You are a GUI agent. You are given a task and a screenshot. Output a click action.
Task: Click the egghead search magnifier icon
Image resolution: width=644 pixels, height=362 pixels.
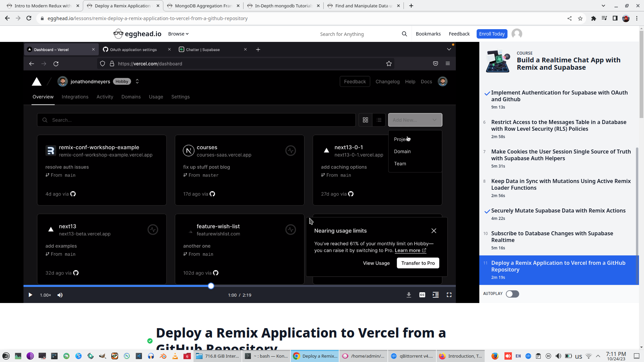(404, 34)
